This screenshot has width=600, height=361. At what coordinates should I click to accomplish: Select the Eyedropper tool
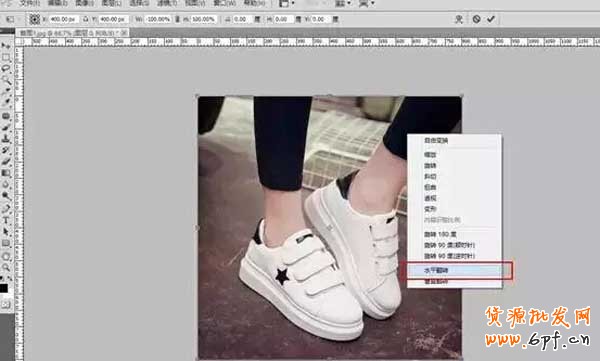point(6,103)
